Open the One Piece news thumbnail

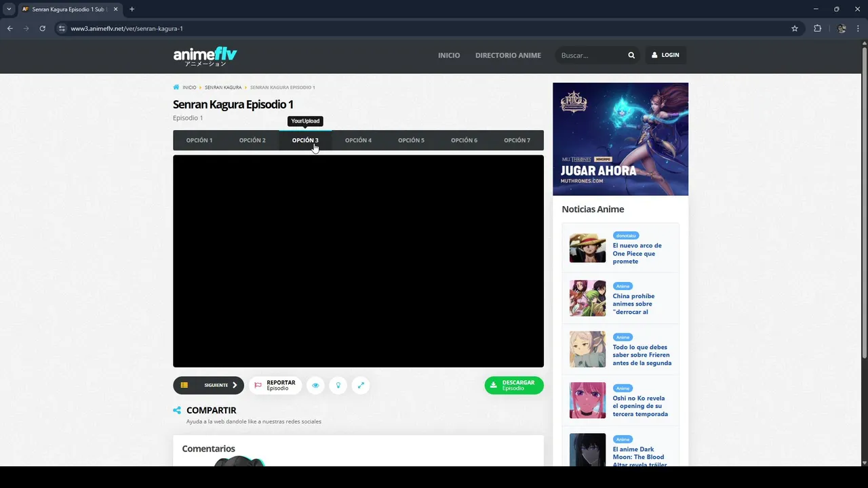pyautogui.click(x=587, y=247)
